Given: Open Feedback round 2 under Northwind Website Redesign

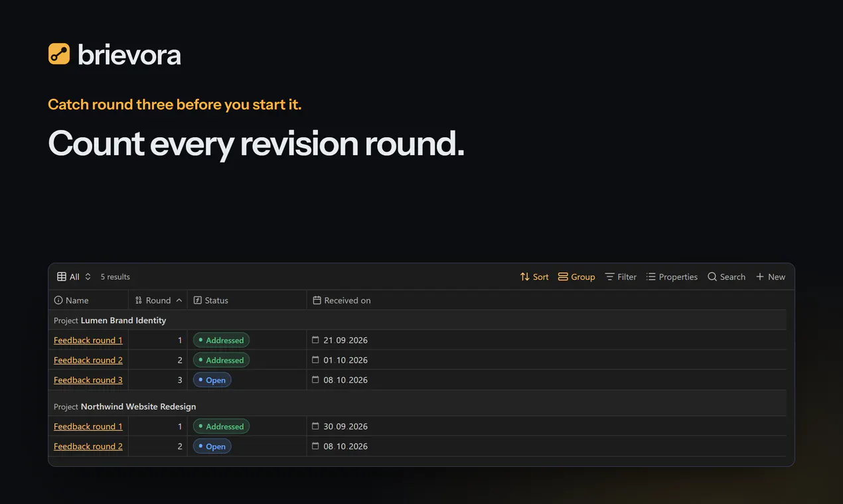Looking at the screenshot, I should click(88, 446).
